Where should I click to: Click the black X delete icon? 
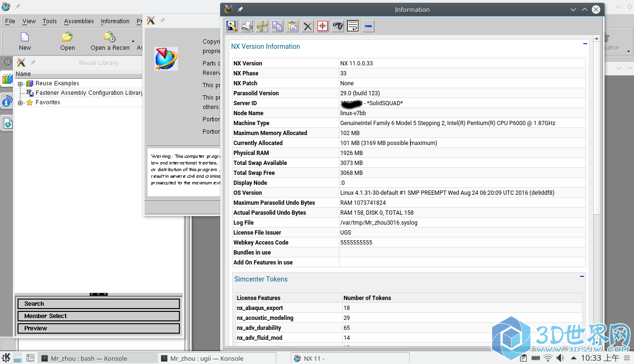(x=308, y=27)
